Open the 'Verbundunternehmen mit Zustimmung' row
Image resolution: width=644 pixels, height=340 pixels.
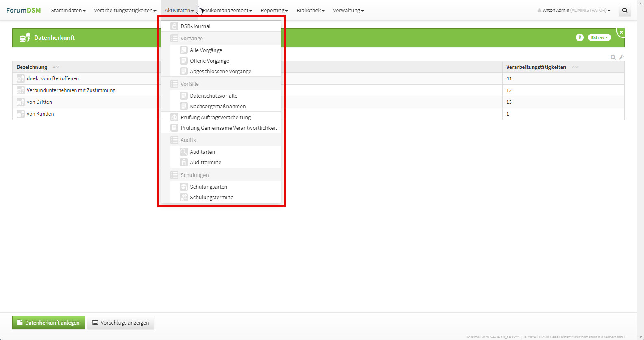(71, 90)
